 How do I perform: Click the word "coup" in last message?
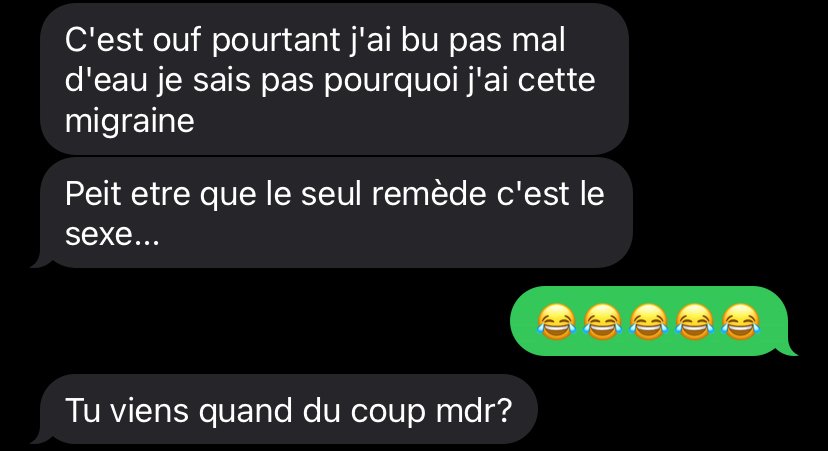click(388, 412)
